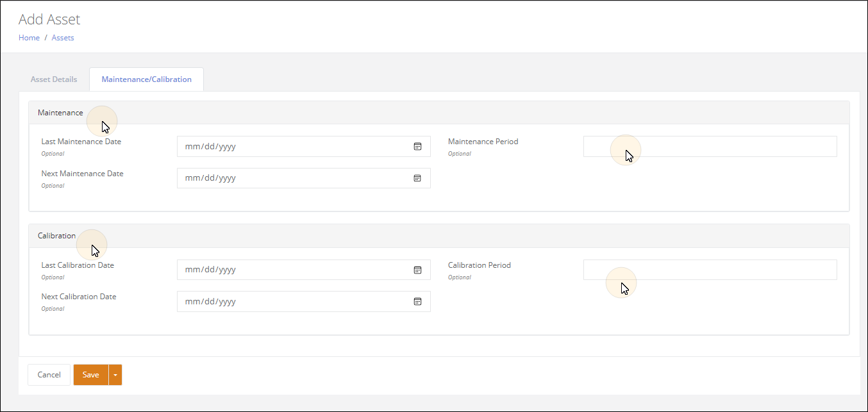Open calendar picker for Next Maintenance Date
Screen dimensions: 868x412
tap(417, 178)
